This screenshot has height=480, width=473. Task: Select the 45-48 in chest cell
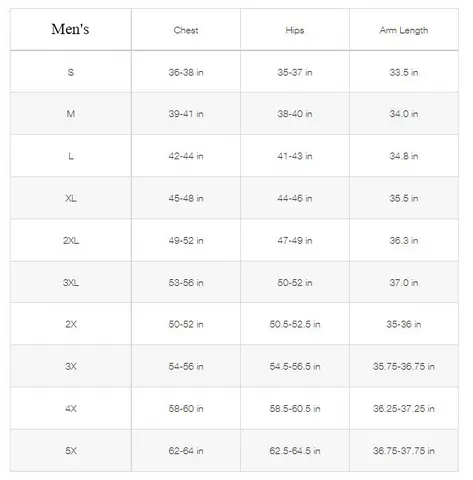[x=186, y=198]
